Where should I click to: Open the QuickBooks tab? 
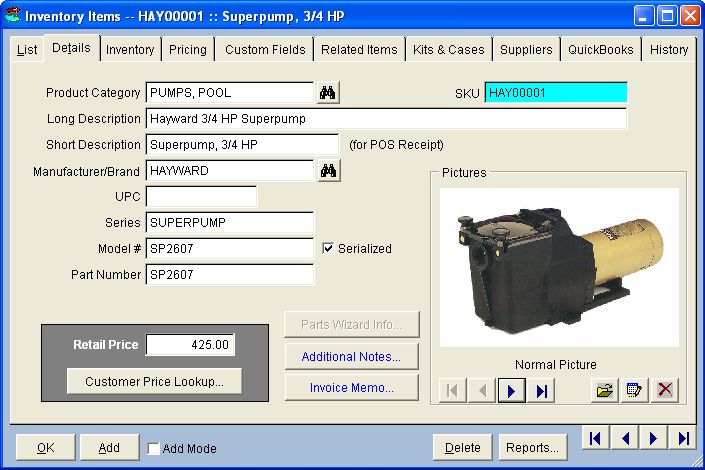tap(600, 49)
